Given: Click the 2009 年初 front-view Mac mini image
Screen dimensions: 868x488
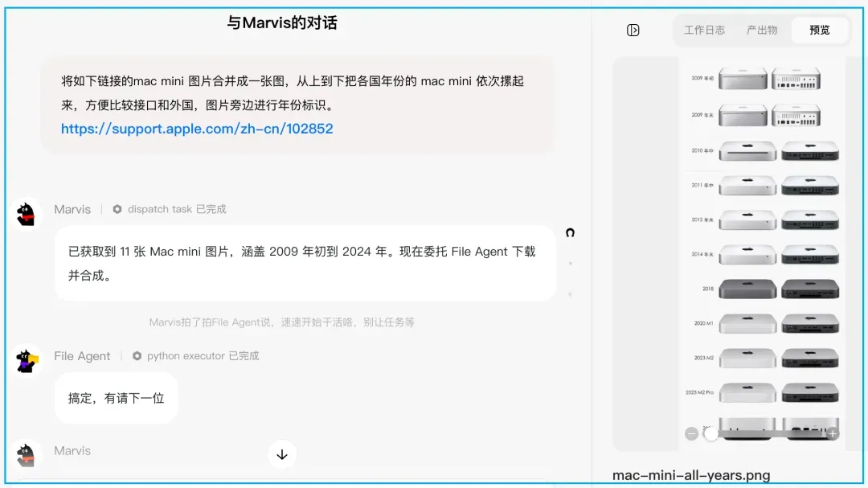Looking at the screenshot, I should pyautogui.click(x=743, y=79).
